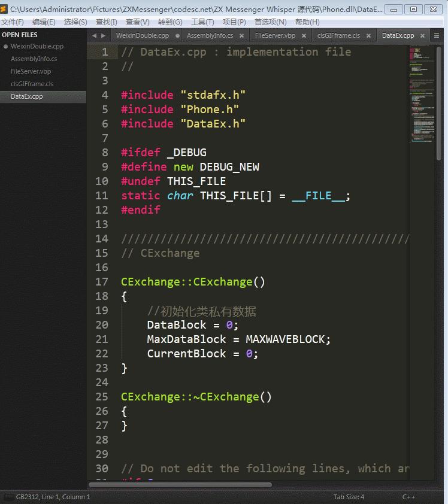Change the C++ syntax selector in status bar
The image size is (448, 504).
pyautogui.click(x=408, y=497)
